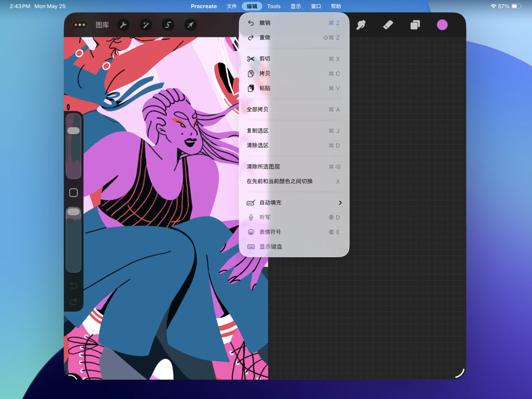Tap the sidebar redo arrow
Screen dimensions: 532x399
74,301
